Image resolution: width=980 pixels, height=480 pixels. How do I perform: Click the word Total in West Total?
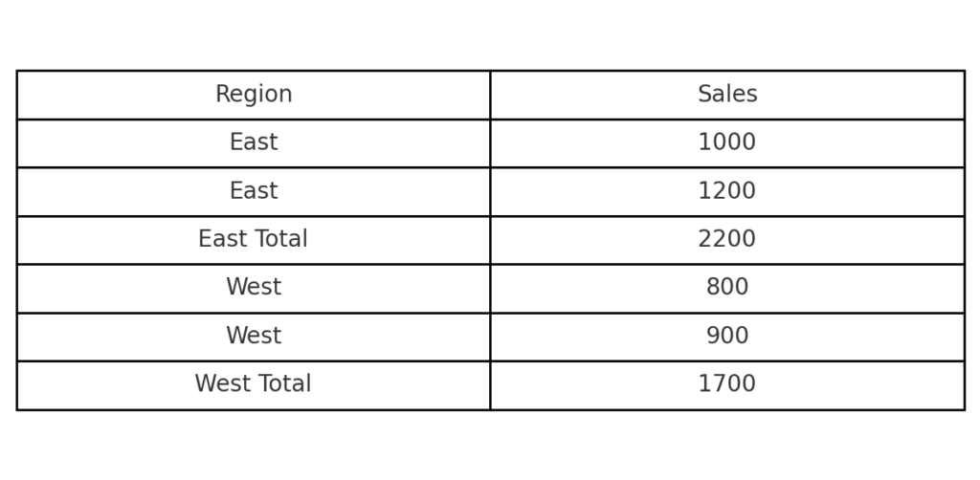pos(283,384)
